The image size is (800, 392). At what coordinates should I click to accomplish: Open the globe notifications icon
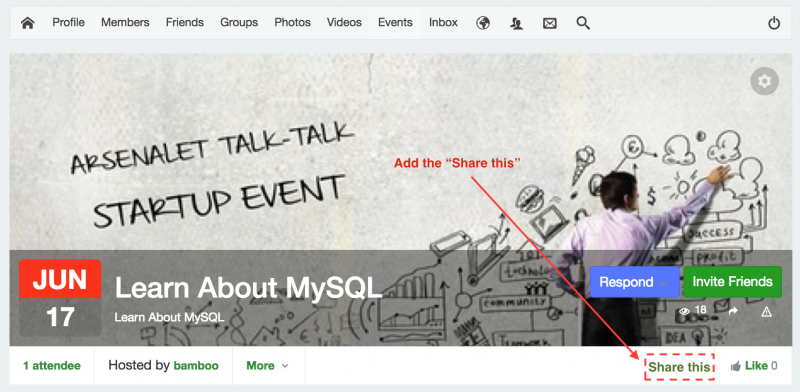483,23
